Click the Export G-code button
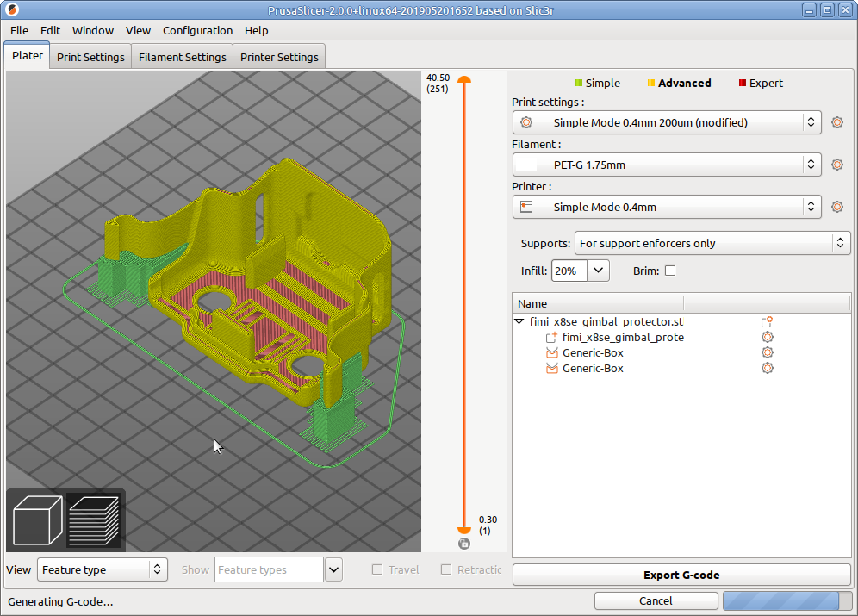This screenshot has height=616, width=858. pyautogui.click(x=681, y=575)
